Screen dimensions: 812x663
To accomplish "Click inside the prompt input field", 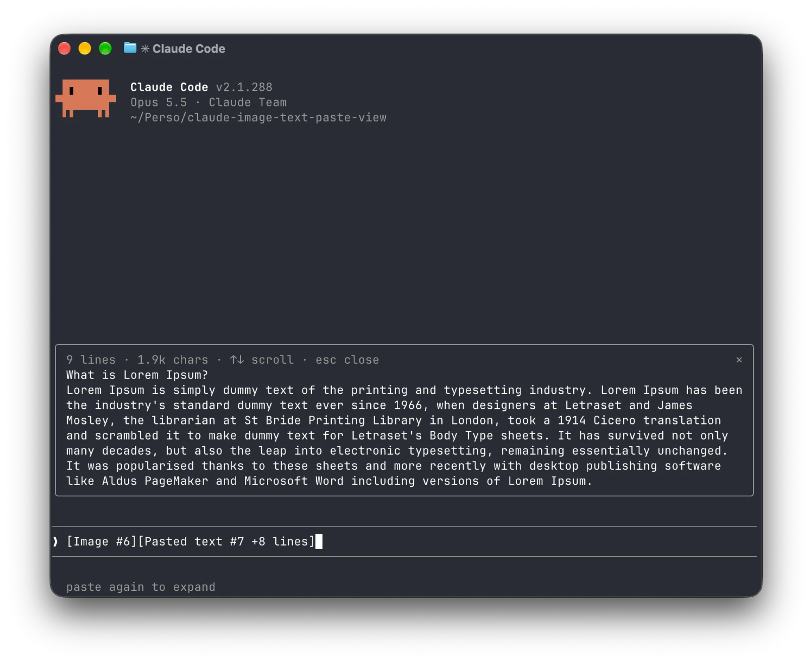I will pos(404,542).
